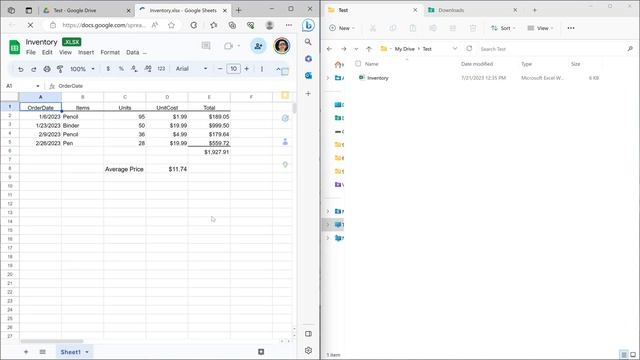
Task: Format as currency with dollar icon
Action: (108, 69)
